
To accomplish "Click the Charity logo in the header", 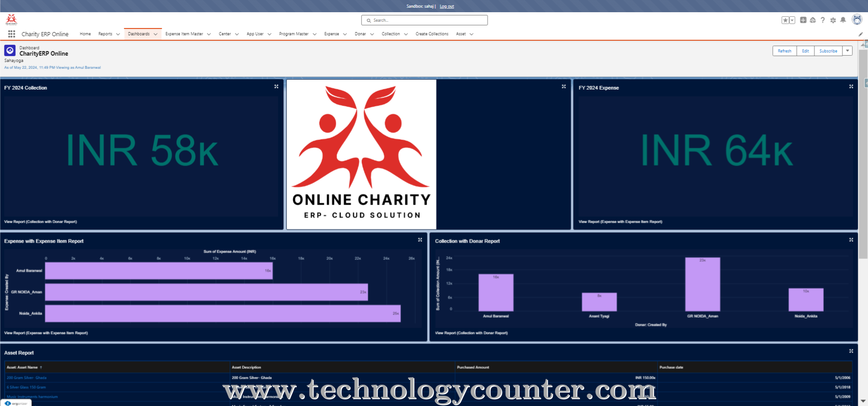I will [11, 19].
